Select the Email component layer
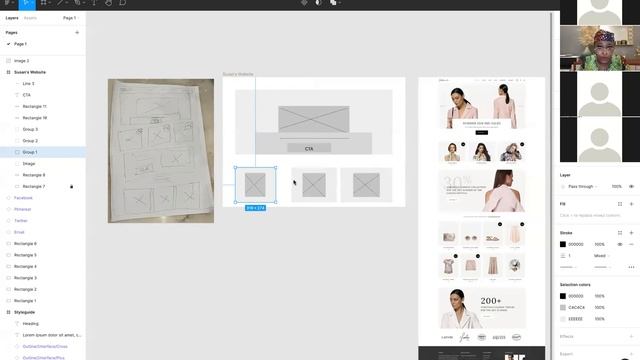The image size is (640, 360). tap(43, 232)
